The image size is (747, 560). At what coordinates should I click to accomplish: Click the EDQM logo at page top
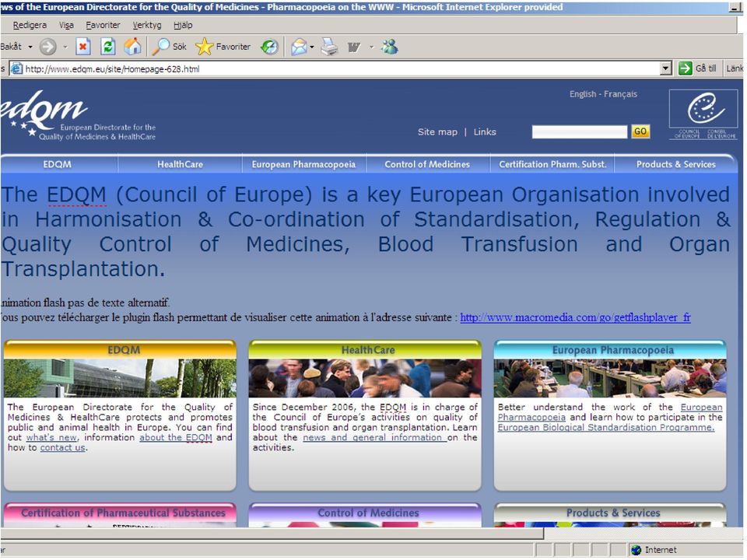(x=77, y=116)
